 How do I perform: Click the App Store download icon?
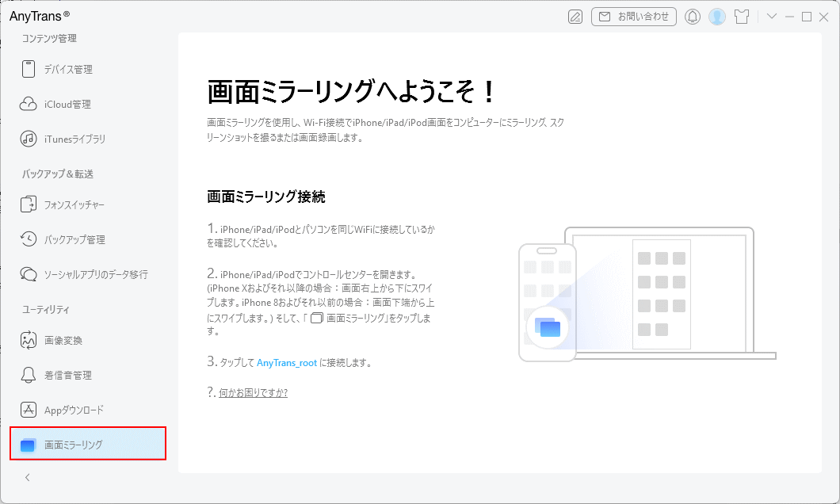(29, 410)
